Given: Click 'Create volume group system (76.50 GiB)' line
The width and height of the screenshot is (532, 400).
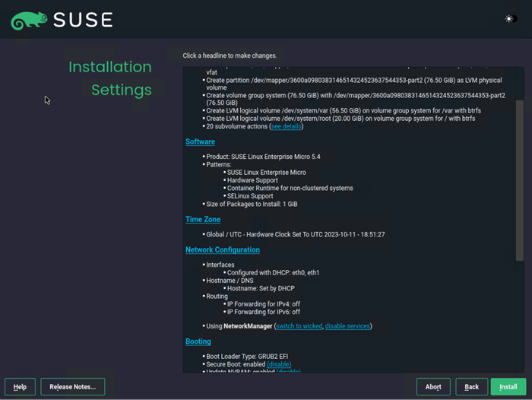Looking at the screenshot, I should 356,99.
